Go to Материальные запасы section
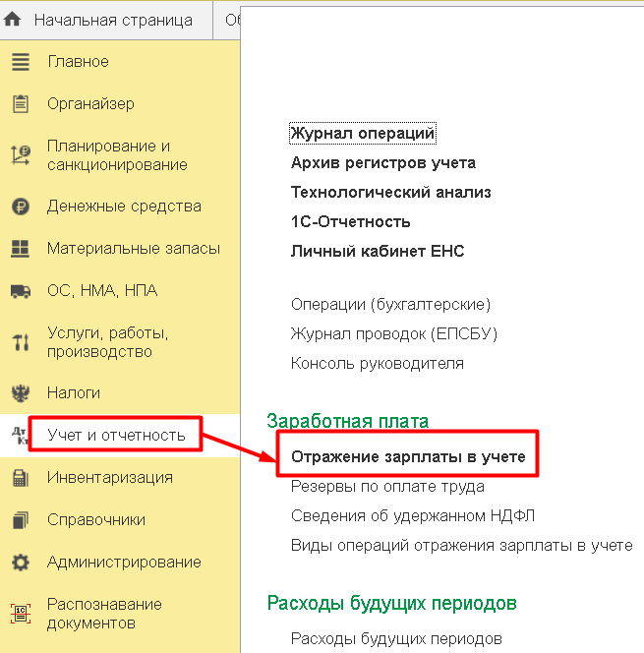This screenshot has height=653, width=644. click(x=133, y=248)
